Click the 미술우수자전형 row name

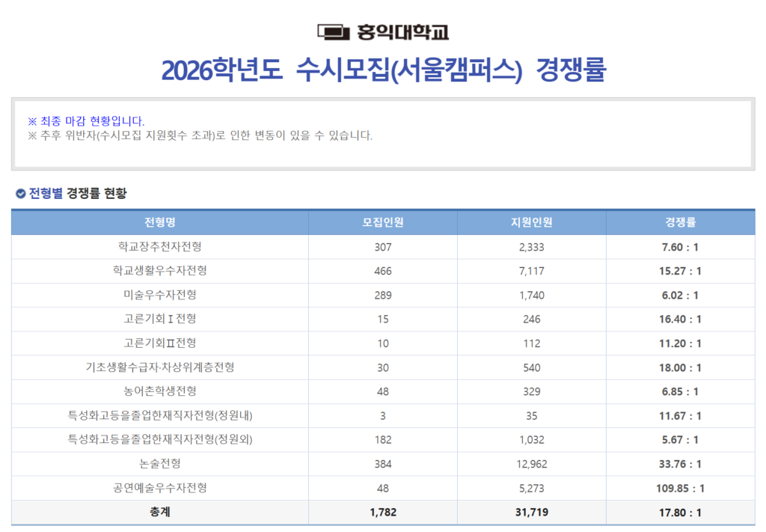point(160,295)
